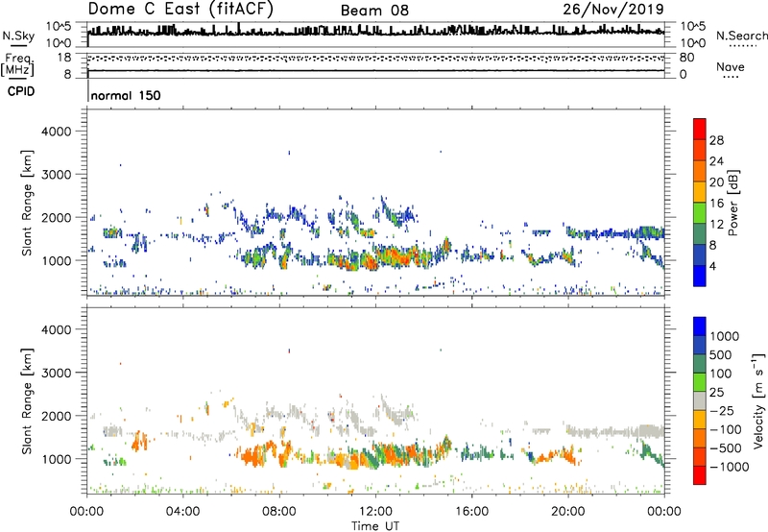The image size is (768, 532).
Task: Click the dotted Nave trace in Freq panel
Action: click(x=375, y=59)
